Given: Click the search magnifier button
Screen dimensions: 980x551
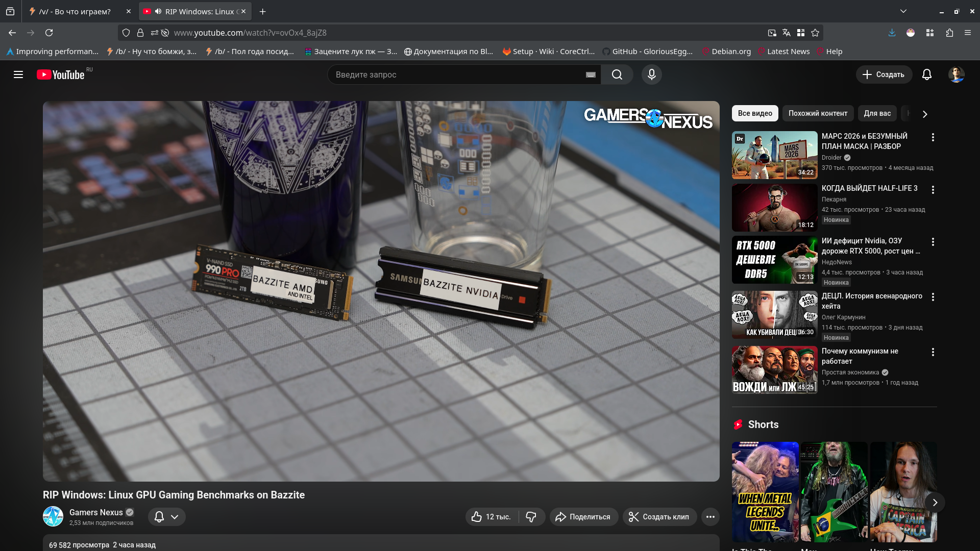Looking at the screenshot, I should [x=617, y=74].
